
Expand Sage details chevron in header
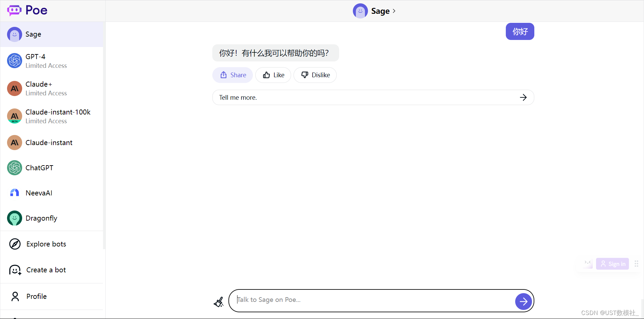pos(394,11)
